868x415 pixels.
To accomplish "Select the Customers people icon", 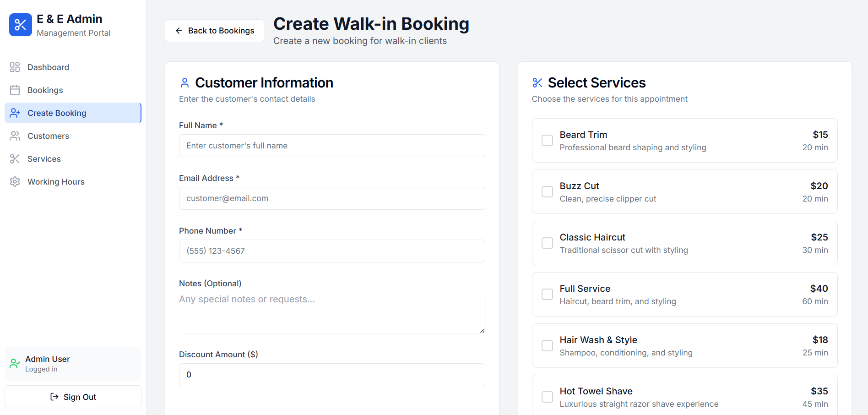I will (14, 136).
